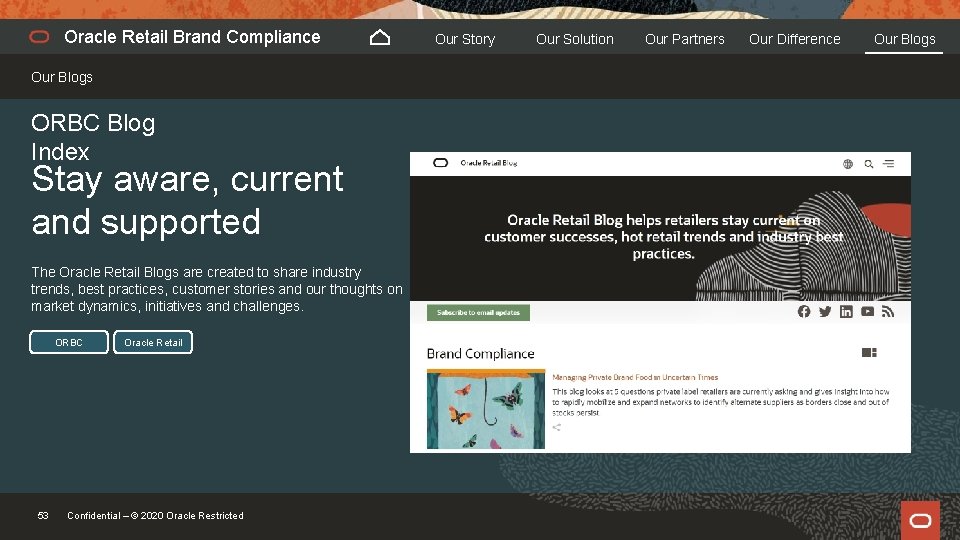Click the Oracle Retail Brand Compliance title
This screenshot has height=540, width=960.
click(x=192, y=37)
